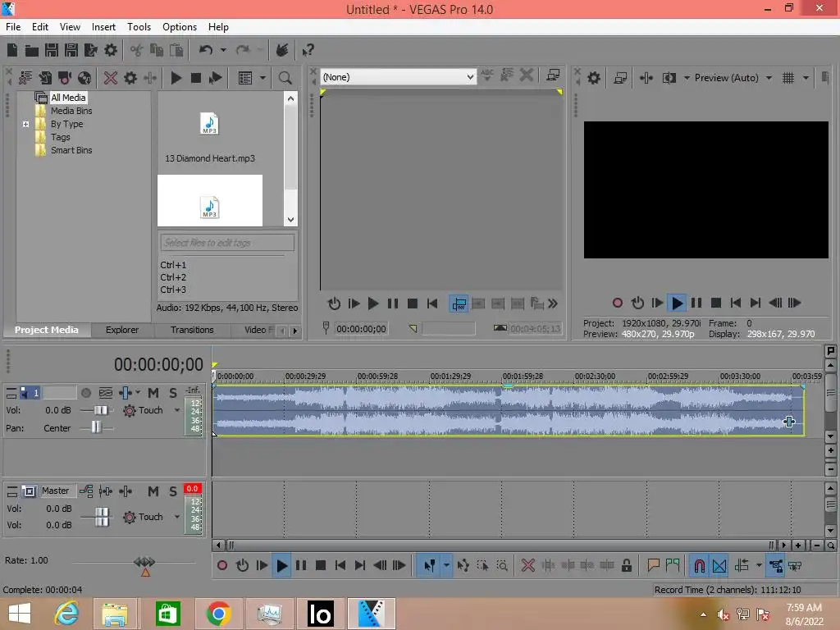This screenshot has width=840, height=630.
Task: Mute audio track 1
Action: tap(153, 393)
